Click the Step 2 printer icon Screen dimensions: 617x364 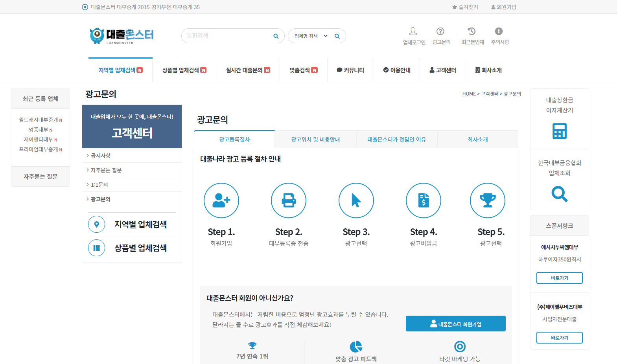pyautogui.click(x=289, y=200)
